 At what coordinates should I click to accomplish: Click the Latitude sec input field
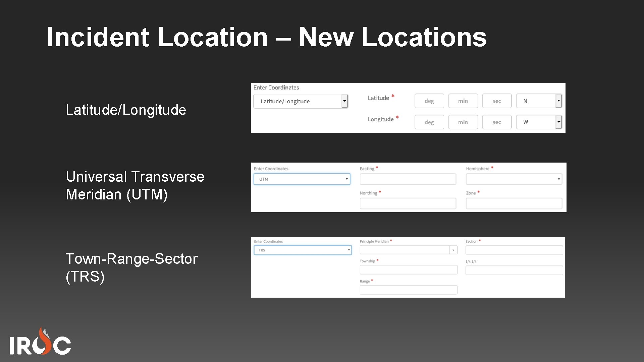coord(497,101)
